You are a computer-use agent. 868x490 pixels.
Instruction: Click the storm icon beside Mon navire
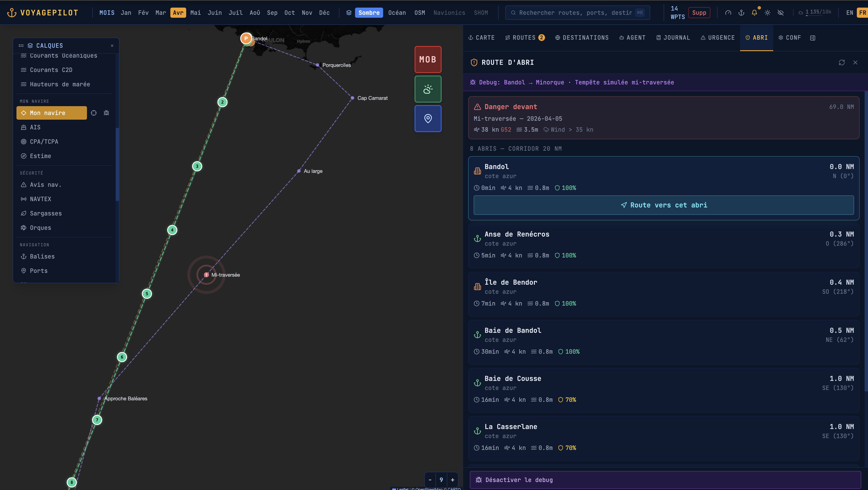click(106, 113)
